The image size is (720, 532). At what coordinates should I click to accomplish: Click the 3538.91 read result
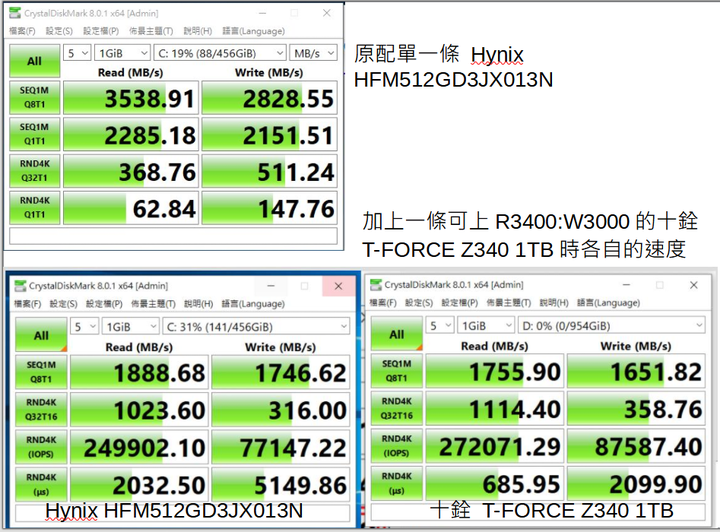pyautogui.click(x=131, y=98)
